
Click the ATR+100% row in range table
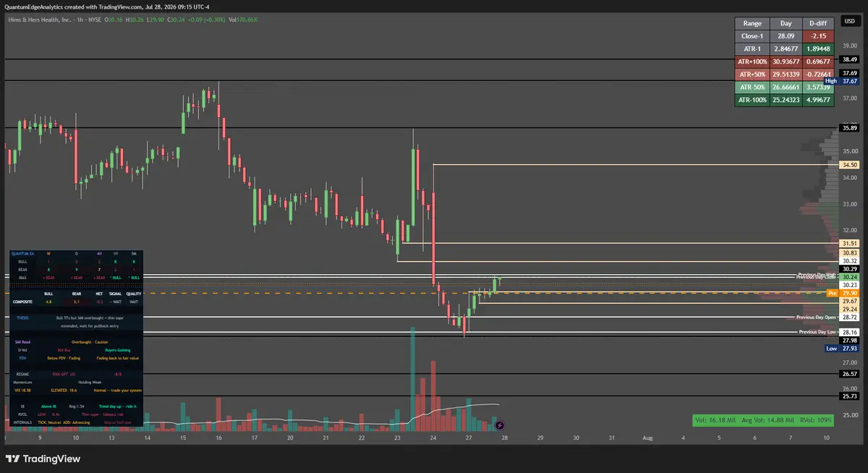tap(784, 62)
